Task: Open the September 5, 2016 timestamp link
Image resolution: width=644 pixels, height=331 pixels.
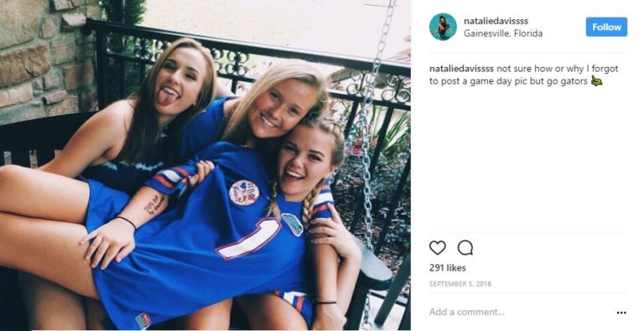Action: pyautogui.click(x=460, y=284)
